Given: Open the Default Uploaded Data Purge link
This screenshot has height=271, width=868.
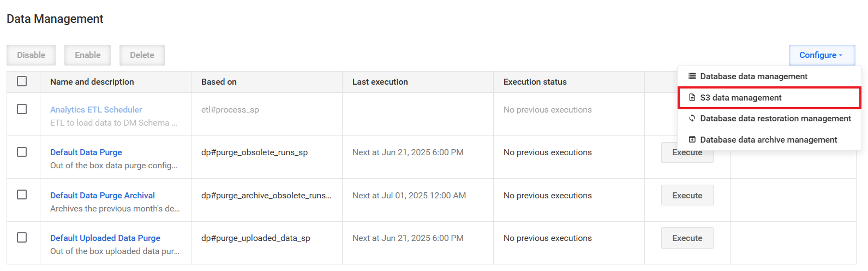Looking at the screenshot, I should pos(105,238).
